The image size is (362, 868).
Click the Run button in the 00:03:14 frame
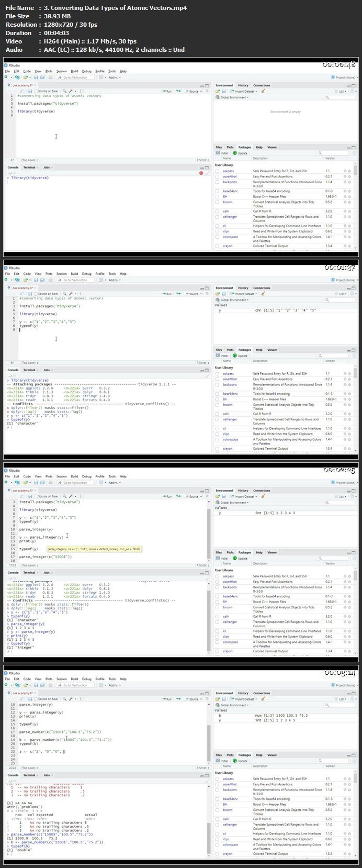(167, 699)
